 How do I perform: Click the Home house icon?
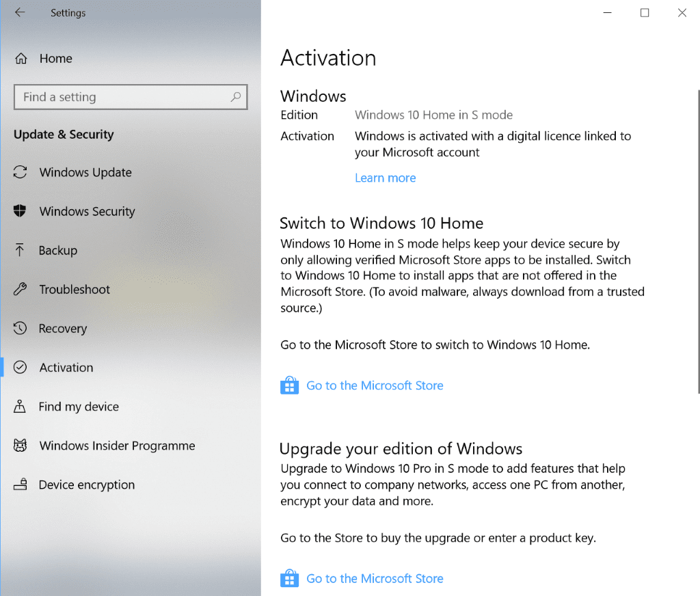[x=21, y=59]
